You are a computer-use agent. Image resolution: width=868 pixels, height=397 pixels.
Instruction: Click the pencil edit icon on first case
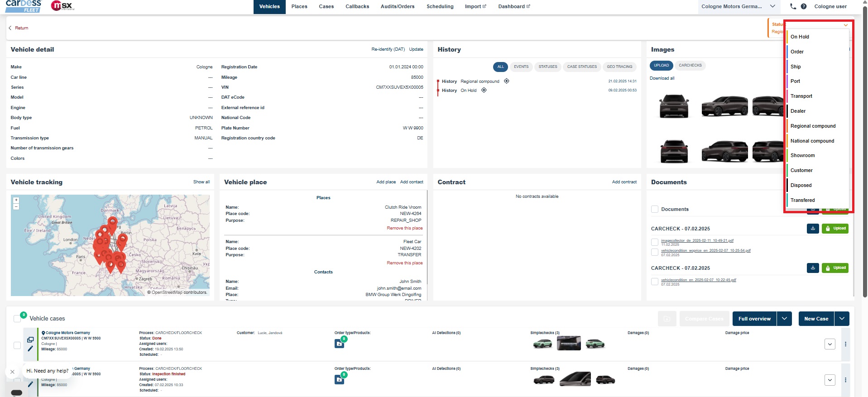point(30,349)
